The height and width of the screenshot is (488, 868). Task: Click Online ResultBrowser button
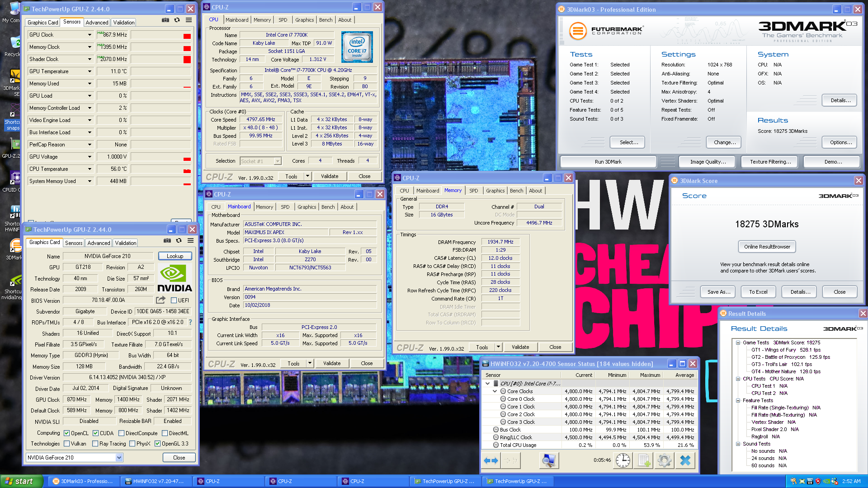click(767, 247)
